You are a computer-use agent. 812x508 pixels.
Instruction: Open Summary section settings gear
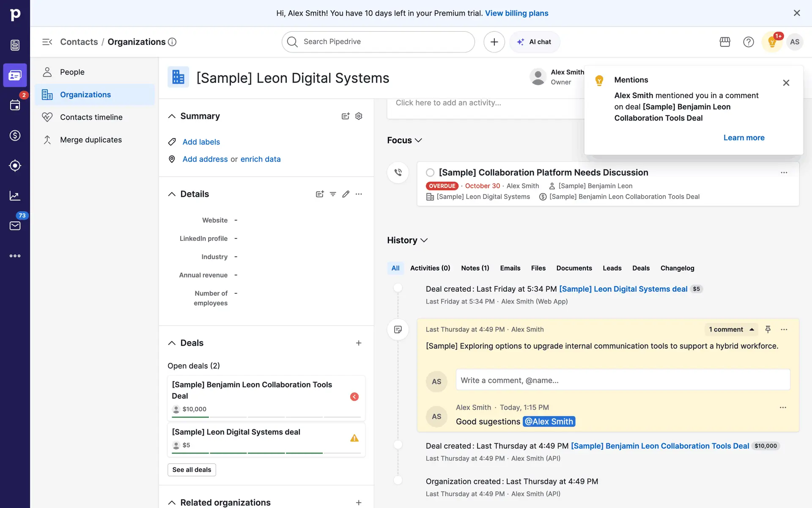tap(359, 116)
